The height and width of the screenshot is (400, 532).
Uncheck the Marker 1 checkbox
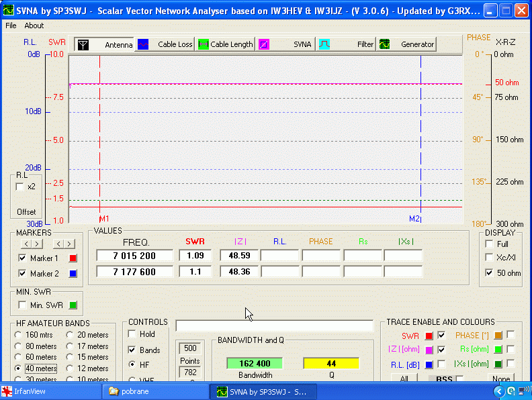point(23,258)
